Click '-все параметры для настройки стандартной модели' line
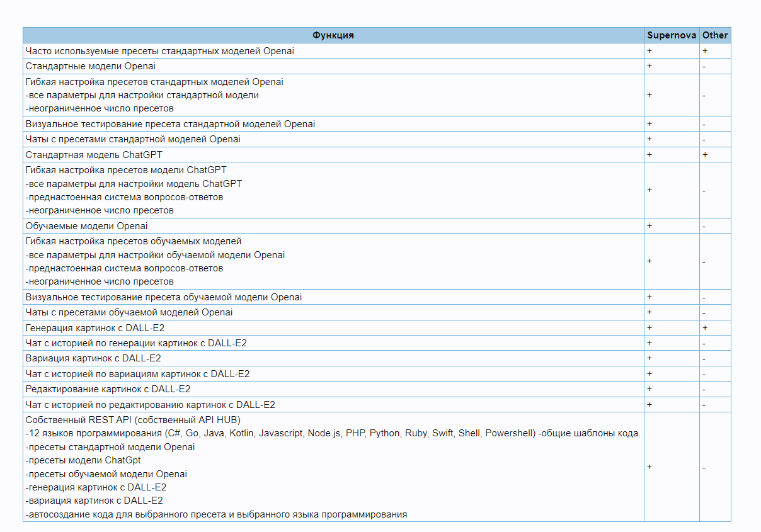 (x=142, y=95)
